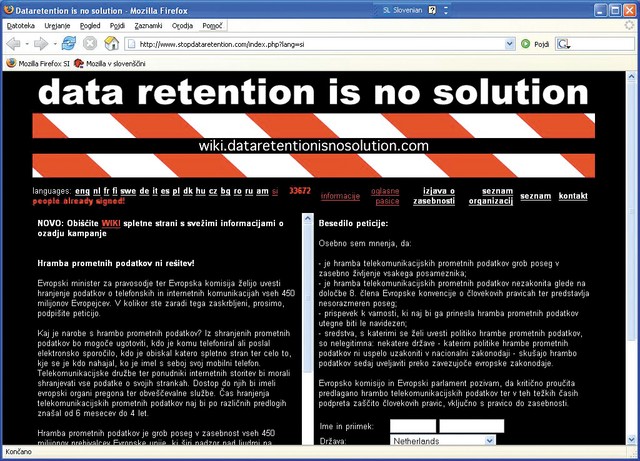
Task: Open Mozilla Firefox SI bookmark
Action: pyautogui.click(x=38, y=63)
